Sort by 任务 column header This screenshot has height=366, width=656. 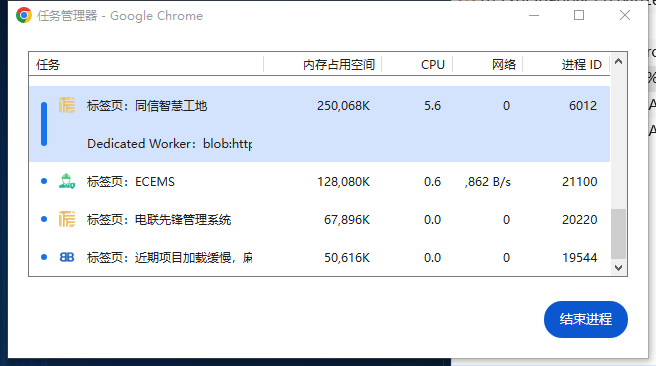[146, 64]
